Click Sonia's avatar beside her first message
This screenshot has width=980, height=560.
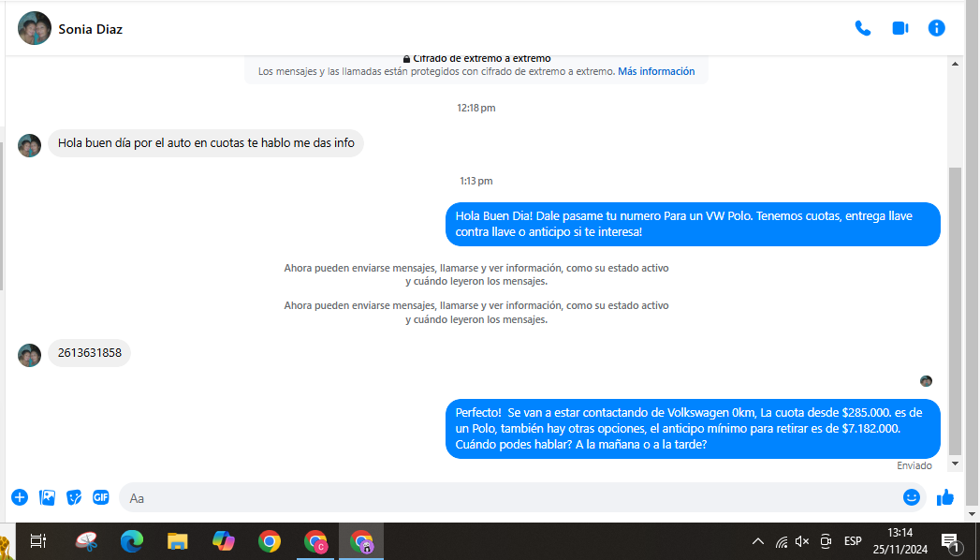30,145
